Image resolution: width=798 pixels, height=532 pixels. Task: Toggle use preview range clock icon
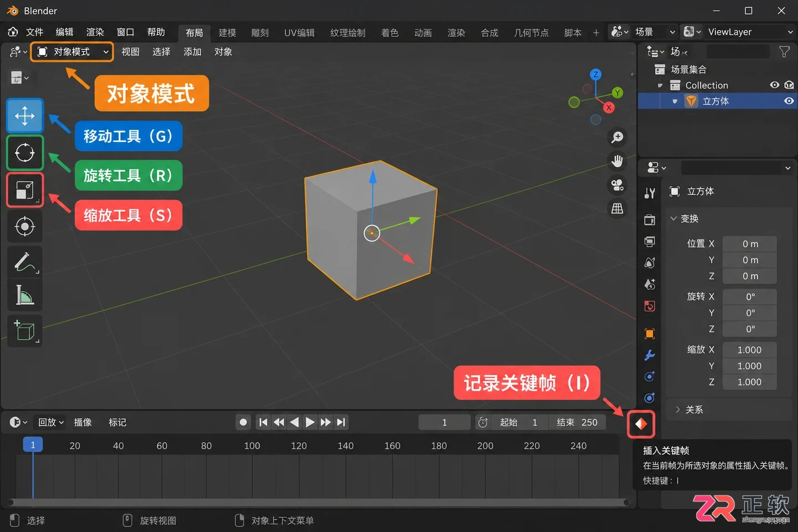pyautogui.click(x=483, y=422)
